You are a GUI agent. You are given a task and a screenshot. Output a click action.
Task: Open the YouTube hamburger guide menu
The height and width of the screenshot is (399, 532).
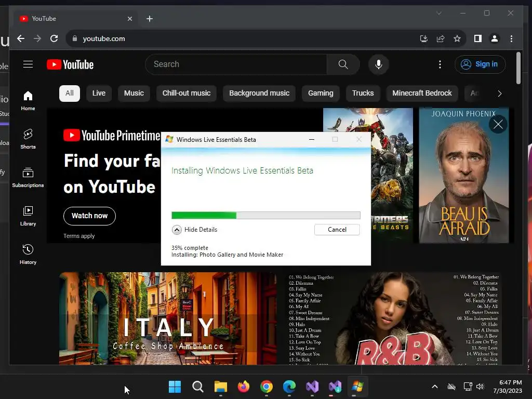[28, 64]
